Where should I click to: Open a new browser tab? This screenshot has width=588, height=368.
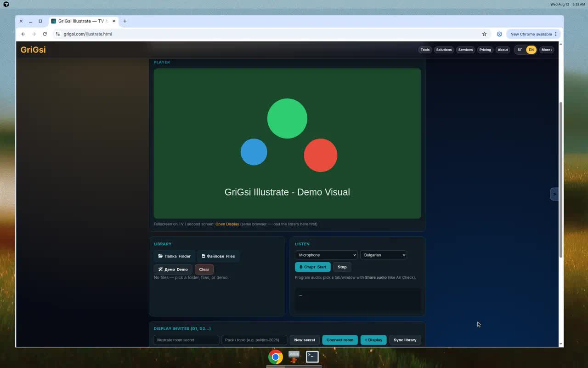(x=124, y=21)
